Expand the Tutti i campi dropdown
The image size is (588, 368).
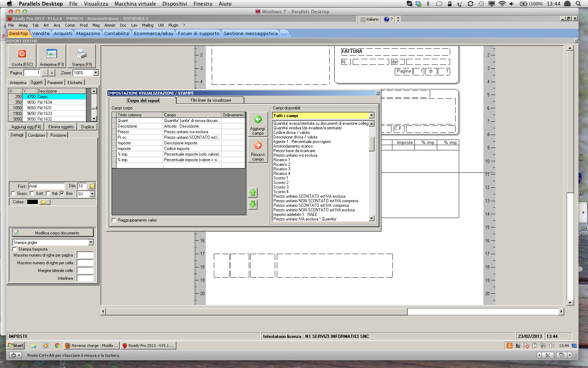pyautogui.click(x=371, y=116)
